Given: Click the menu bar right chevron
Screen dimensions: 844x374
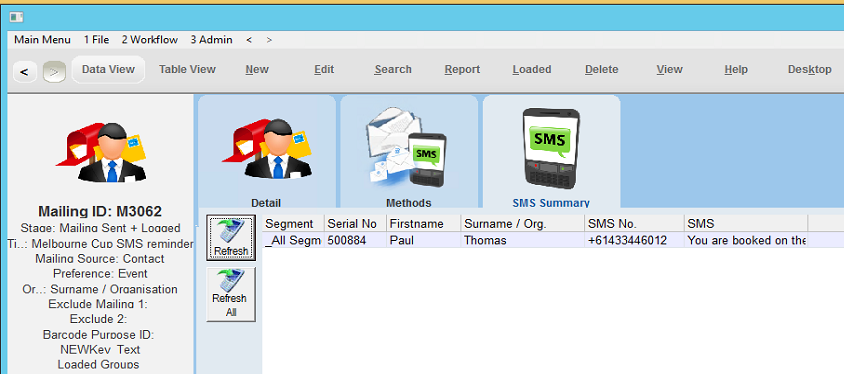Looking at the screenshot, I should click(x=269, y=40).
